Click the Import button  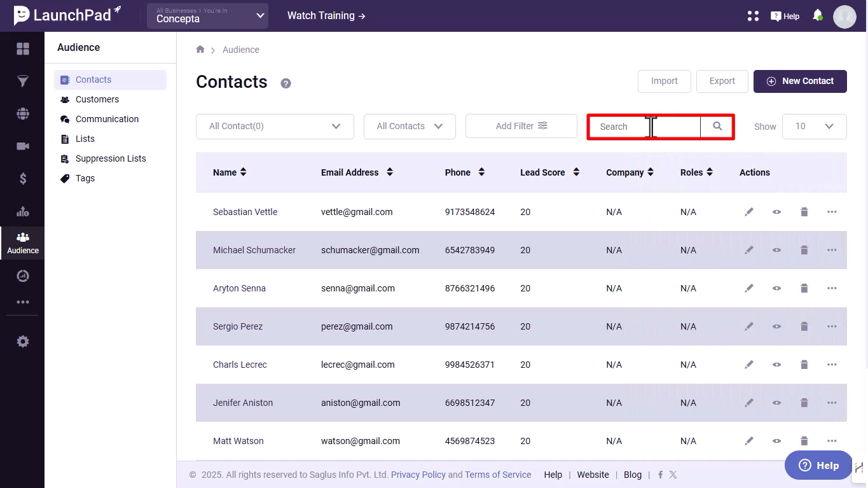point(664,81)
